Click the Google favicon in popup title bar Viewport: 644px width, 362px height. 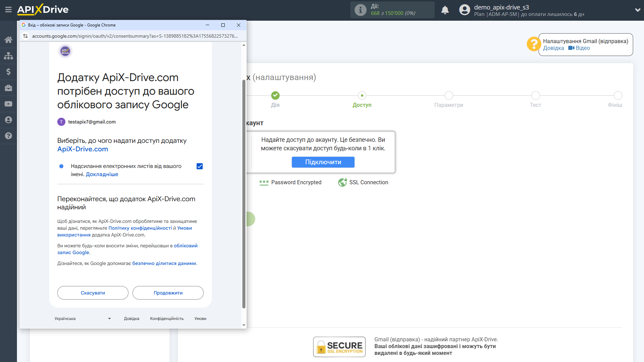point(24,25)
